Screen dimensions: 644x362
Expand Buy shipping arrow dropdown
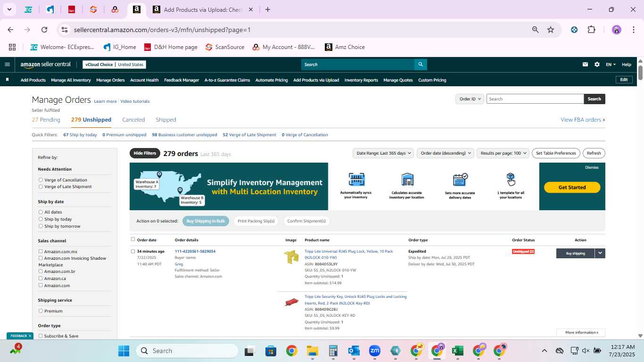600,253
